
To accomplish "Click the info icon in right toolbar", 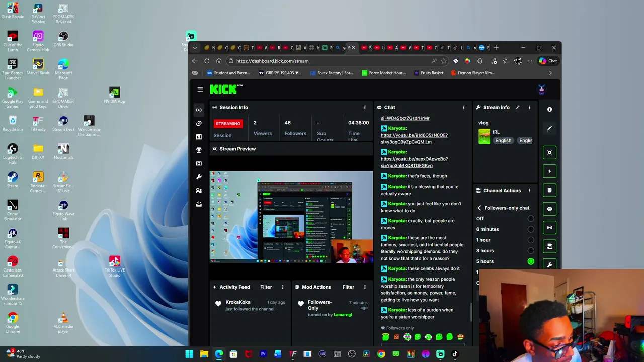I will tap(549, 109).
